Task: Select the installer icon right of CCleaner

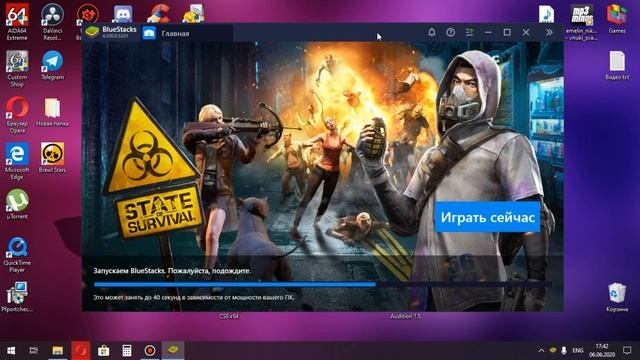Action: click(x=193, y=14)
